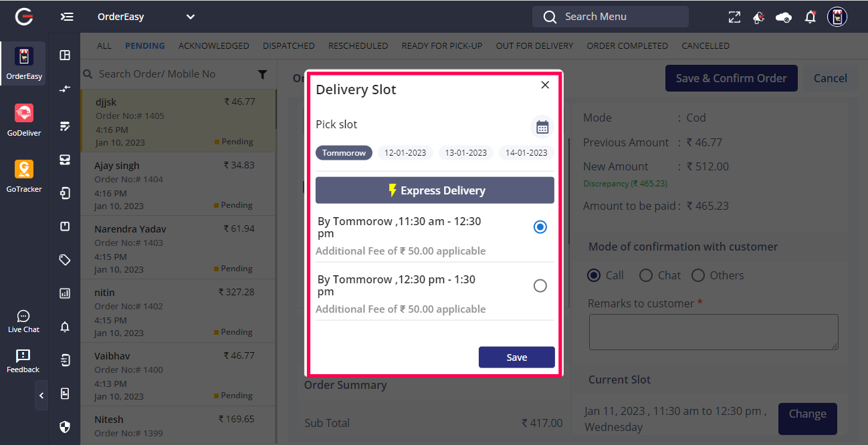Viewport: 868px width, 445px height.
Task: Click the Express Delivery button
Action: (435, 190)
